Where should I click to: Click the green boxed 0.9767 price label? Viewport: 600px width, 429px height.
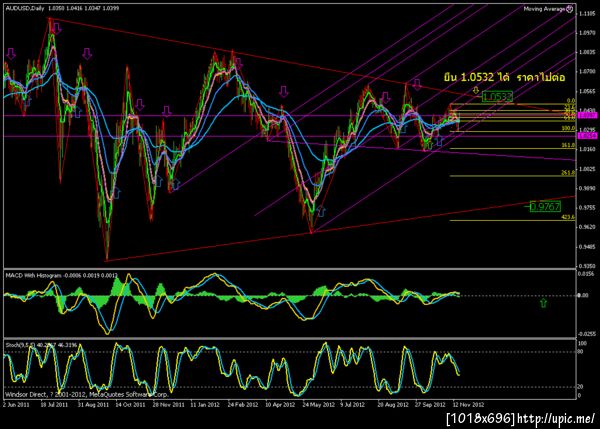tap(546, 207)
